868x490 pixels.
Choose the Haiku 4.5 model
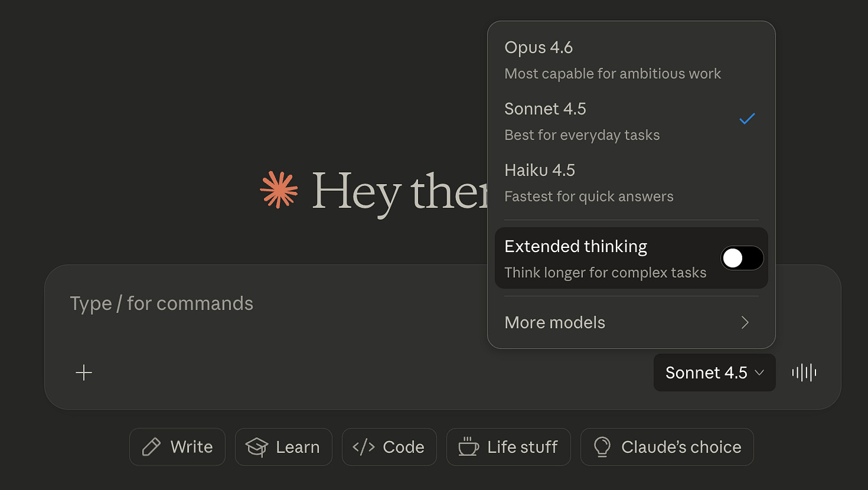coord(631,183)
